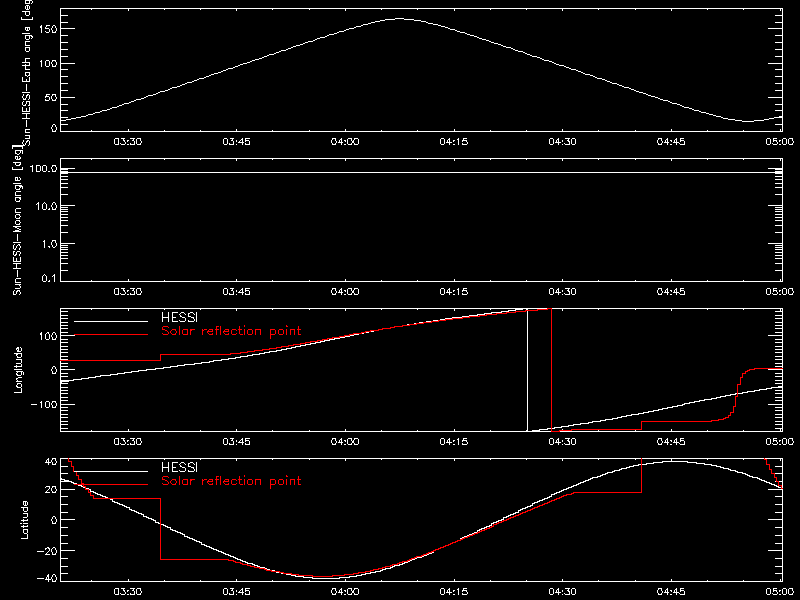Click 05:00 time label under Longitude plot
The height and width of the screenshot is (600, 800).
tap(780, 441)
